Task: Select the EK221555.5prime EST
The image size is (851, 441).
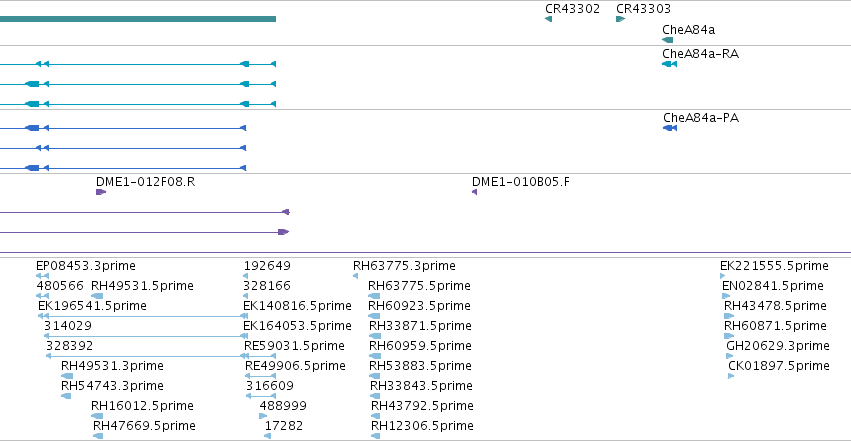Action: [722, 276]
